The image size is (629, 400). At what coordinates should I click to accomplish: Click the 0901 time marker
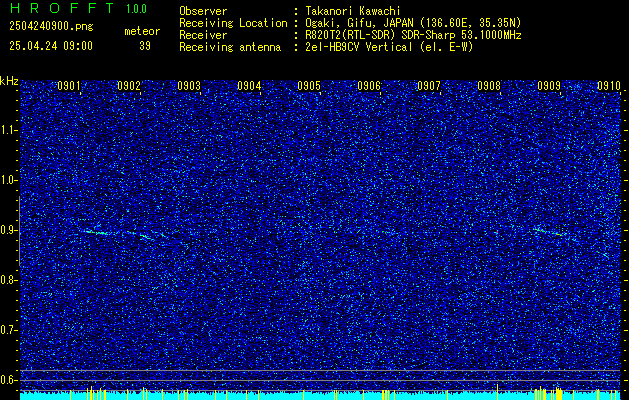69,85
